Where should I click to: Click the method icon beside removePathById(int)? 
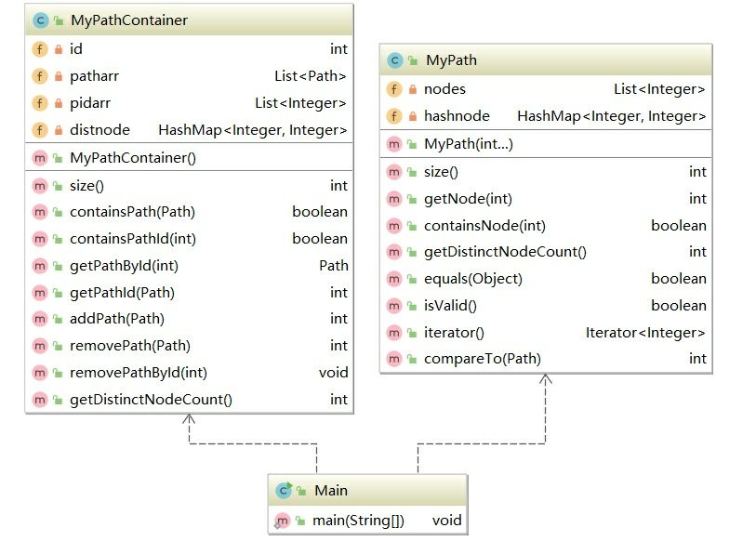(x=40, y=372)
